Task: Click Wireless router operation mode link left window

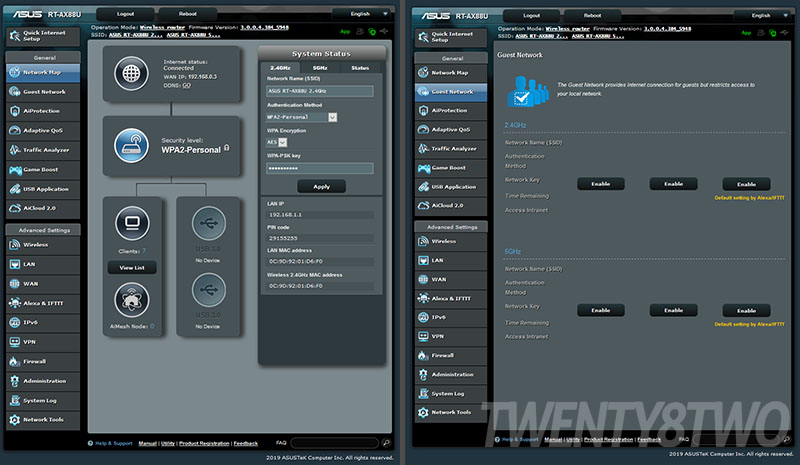Action: point(162,28)
